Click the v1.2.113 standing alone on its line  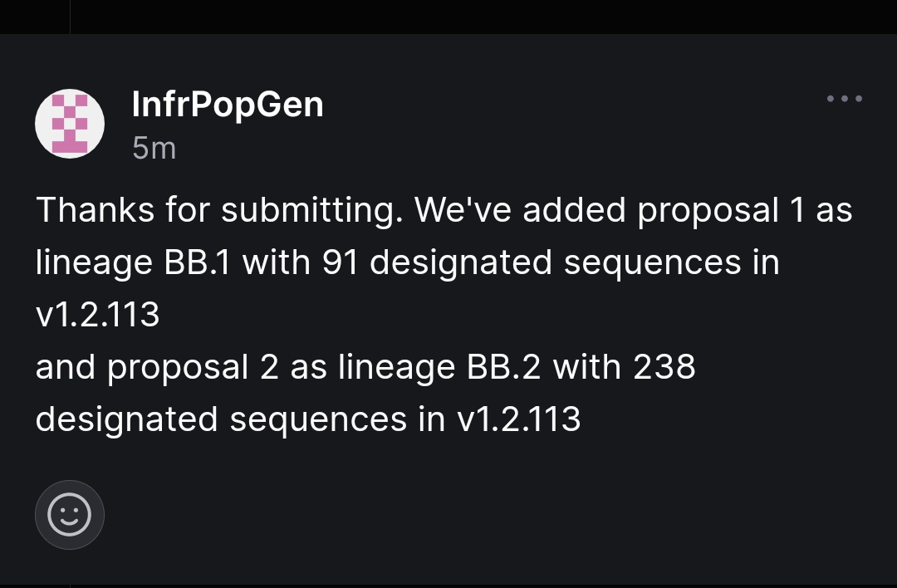point(97,315)
